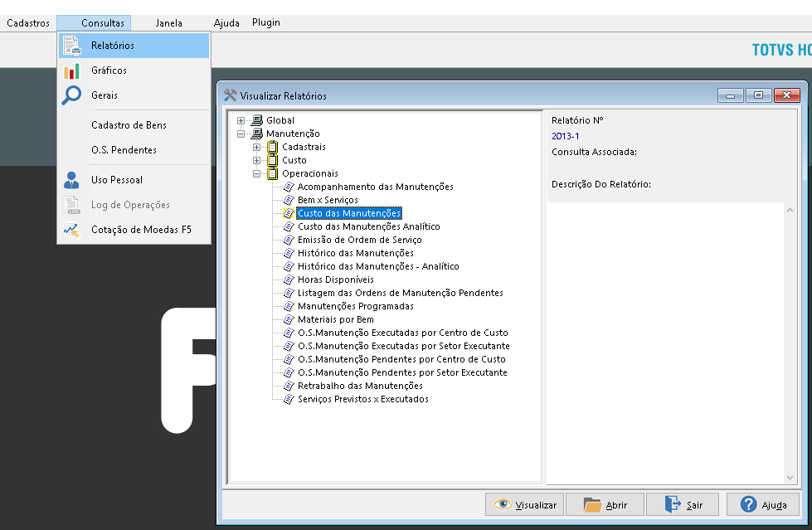Select O.S.Manutenção Pendentes por Centro de Custo
Image resolution: width=812 pixels, height=530 pixels.
coord(401,359)
